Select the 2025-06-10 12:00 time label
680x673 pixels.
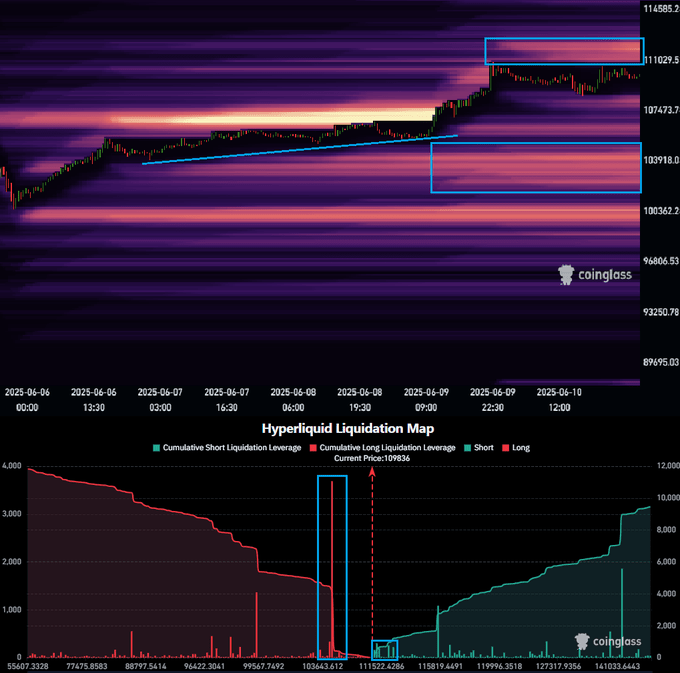559,399
